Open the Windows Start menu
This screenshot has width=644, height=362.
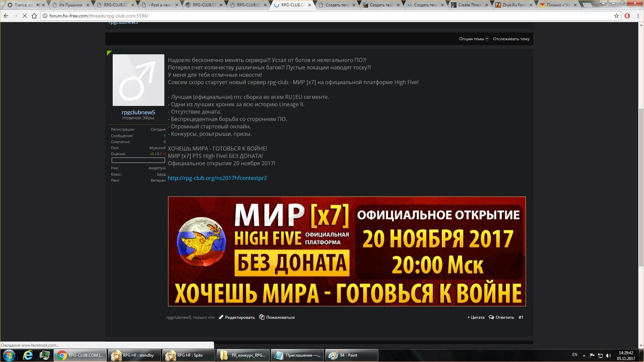pyautogui.click(x=9, y=355)
